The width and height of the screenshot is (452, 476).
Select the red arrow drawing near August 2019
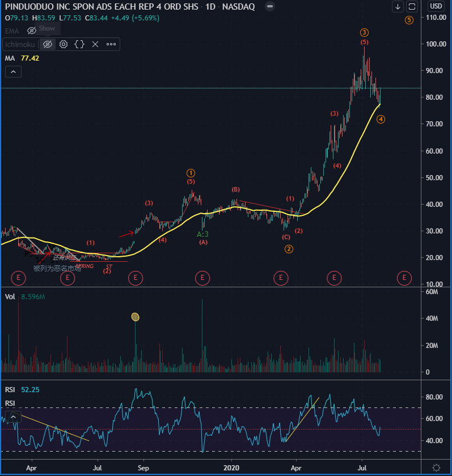126,234
